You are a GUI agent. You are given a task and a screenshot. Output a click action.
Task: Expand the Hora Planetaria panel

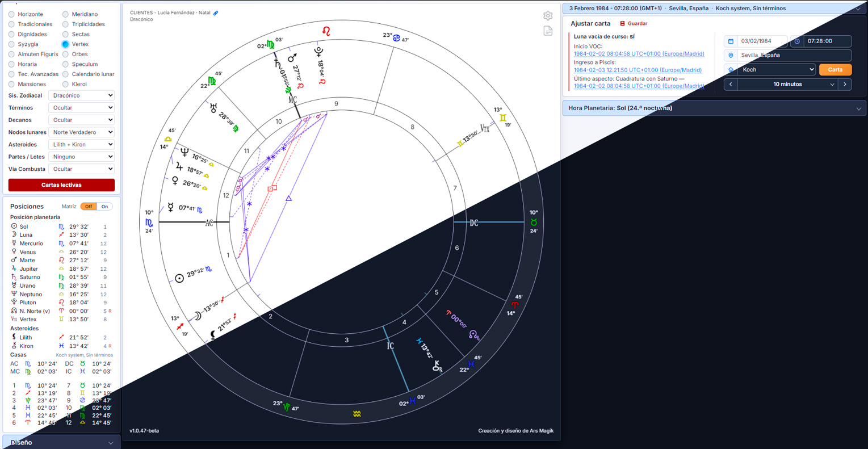[x=715, y=108]
